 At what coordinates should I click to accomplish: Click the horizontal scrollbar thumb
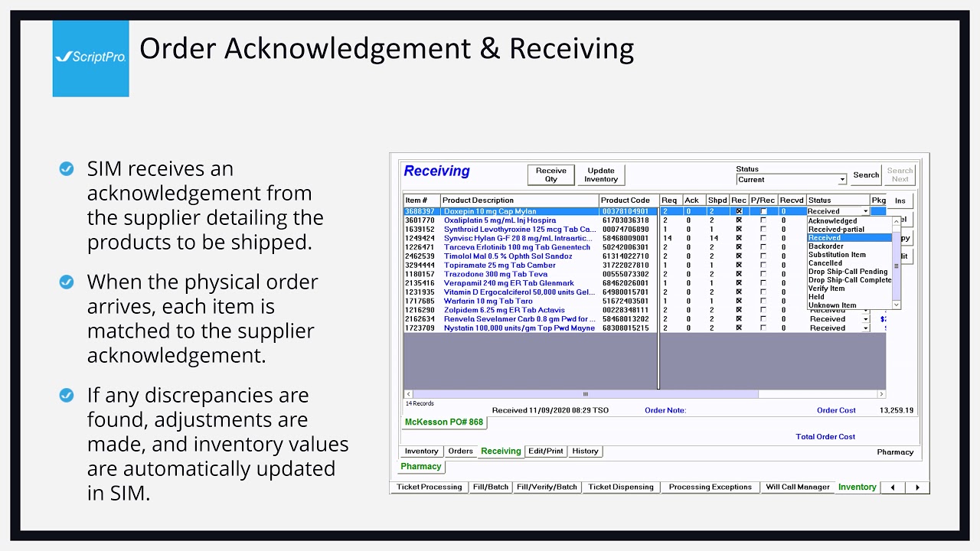[585, 394]
